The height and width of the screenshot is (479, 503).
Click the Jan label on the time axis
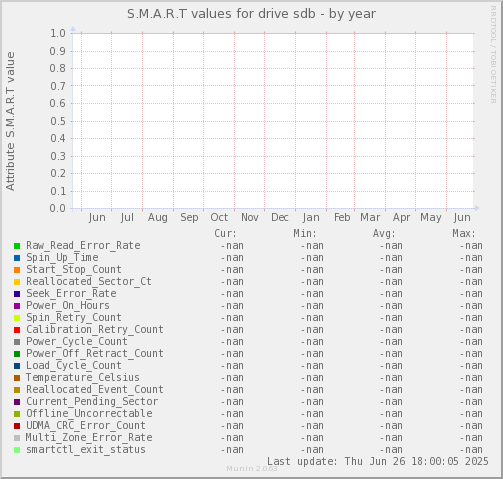[311, 217]
